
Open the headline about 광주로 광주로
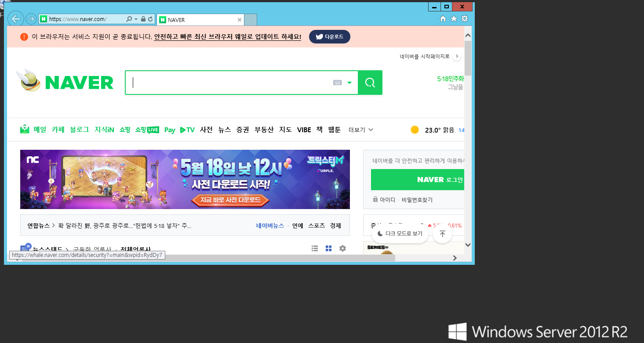click(124, 226)
